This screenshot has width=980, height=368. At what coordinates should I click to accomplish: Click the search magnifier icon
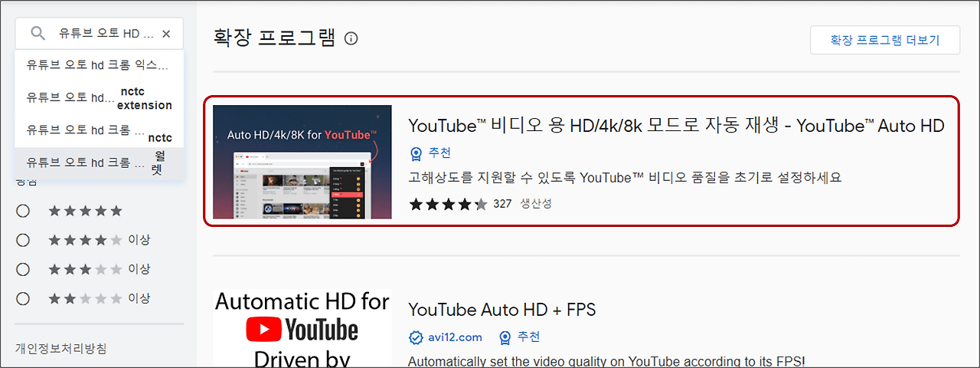(38, 34)
